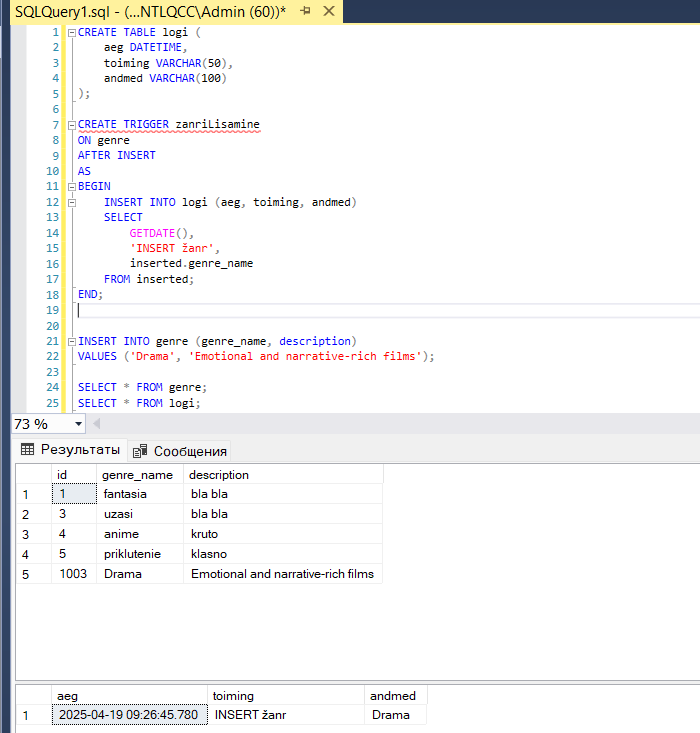Image resolution: width=700 pixels, height=733 pixels.
Task: Click line number 7 in the margin
Action: point(55,125)
